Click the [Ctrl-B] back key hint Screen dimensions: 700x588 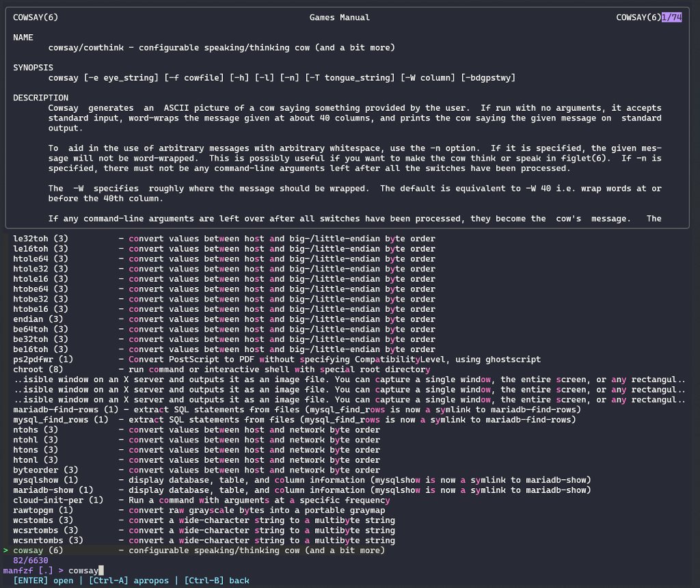217,580
